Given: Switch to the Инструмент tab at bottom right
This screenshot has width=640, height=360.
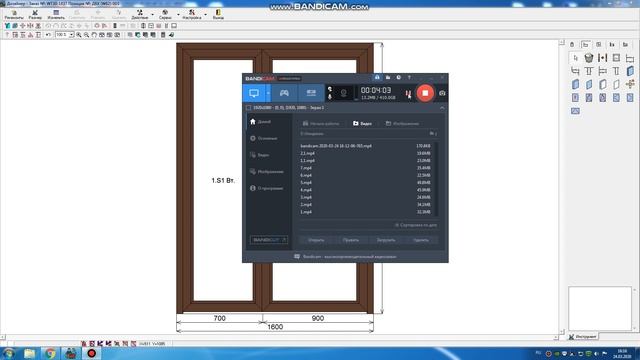Looking at the screenshot, I should (583, 337).
